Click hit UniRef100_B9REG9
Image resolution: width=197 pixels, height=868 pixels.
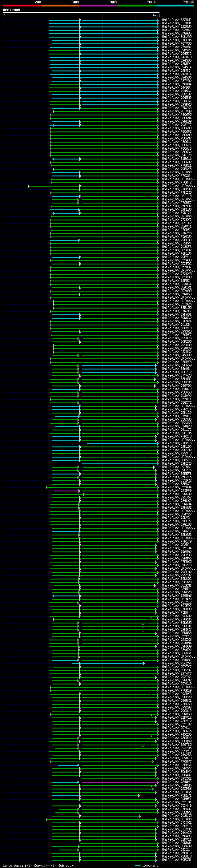tap(177, 121)
